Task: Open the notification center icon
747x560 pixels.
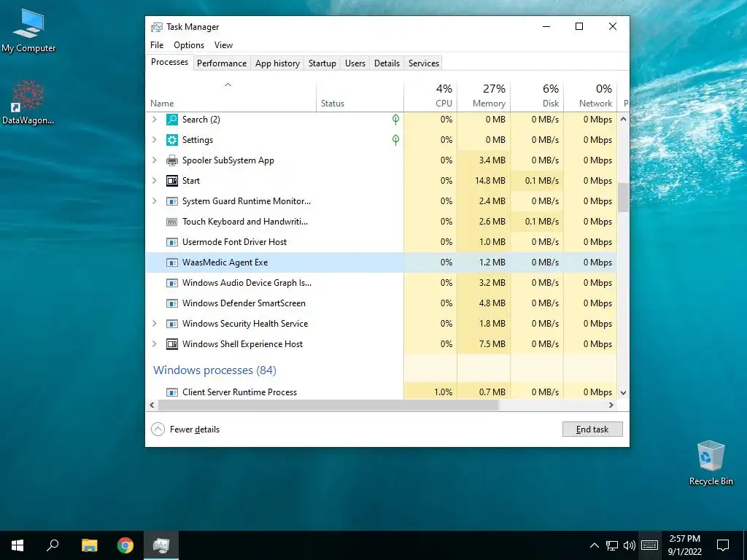Action: click(x=723, y=545)
